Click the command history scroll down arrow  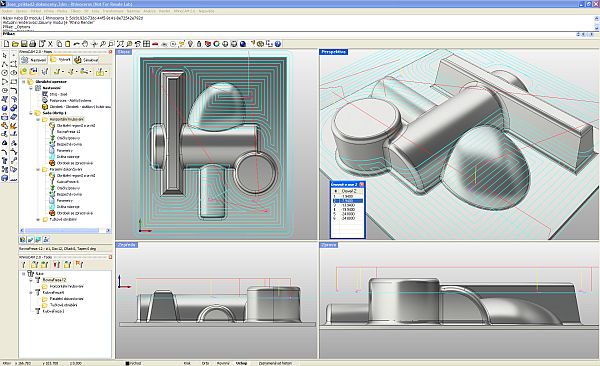tap(597, 28)
